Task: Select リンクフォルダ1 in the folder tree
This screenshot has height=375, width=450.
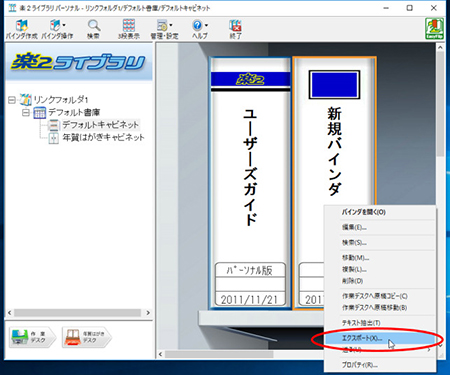Action: pos(61,100)
